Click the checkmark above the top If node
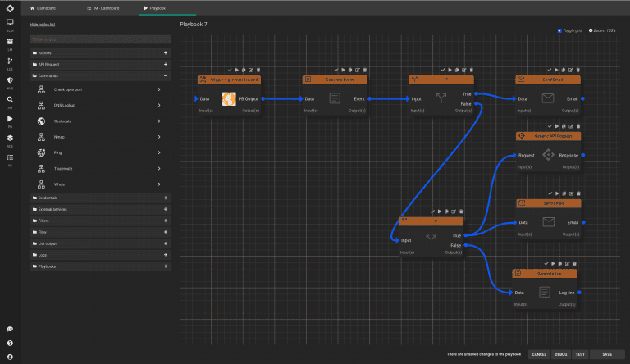 point(443,70)
